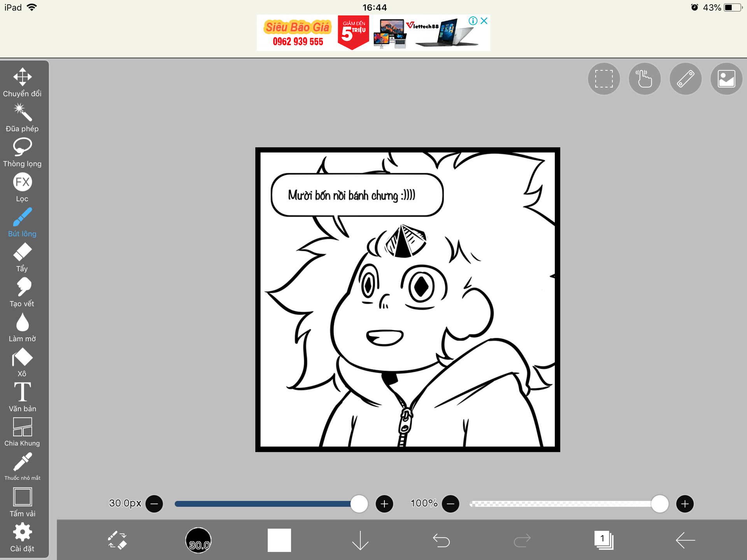Toggle the ruler tool button
The width and height of the screenshot is (747, 560).
coord(686,79)
